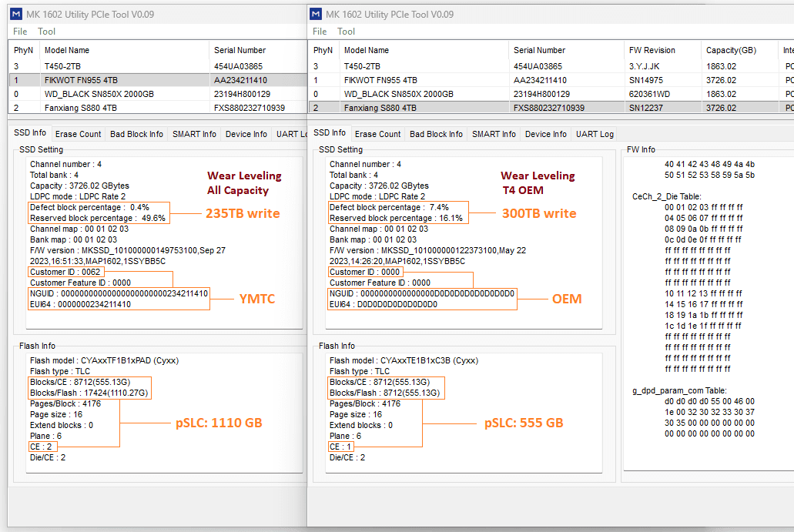Sort by PhyN column header in left window

24,50
